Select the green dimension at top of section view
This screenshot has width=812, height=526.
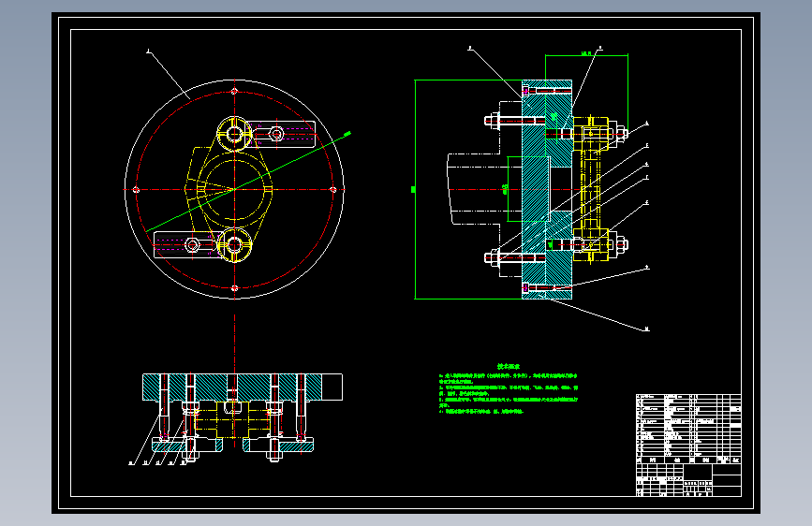point(586,54)
